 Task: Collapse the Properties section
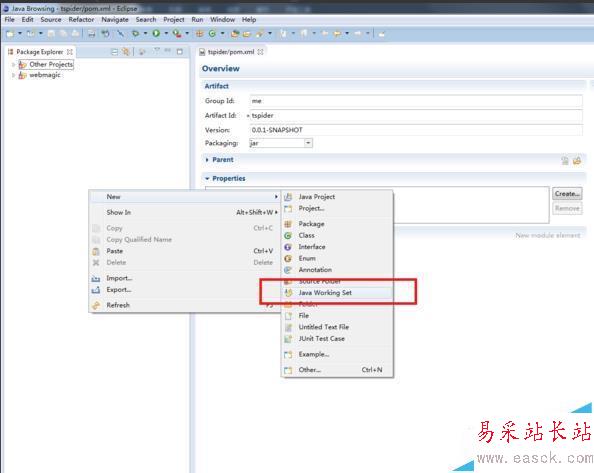[x=207, y=178]
